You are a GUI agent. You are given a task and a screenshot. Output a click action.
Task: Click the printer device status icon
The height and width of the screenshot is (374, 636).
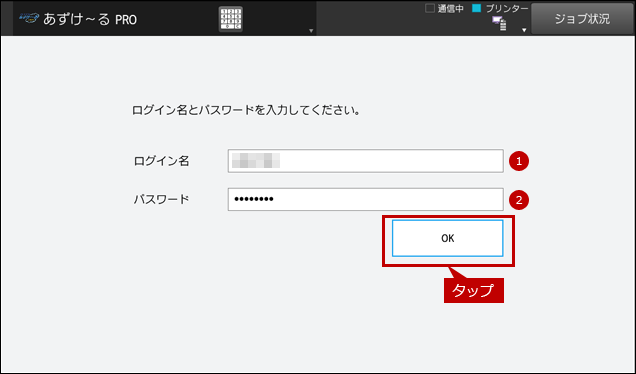click(499, 24)
